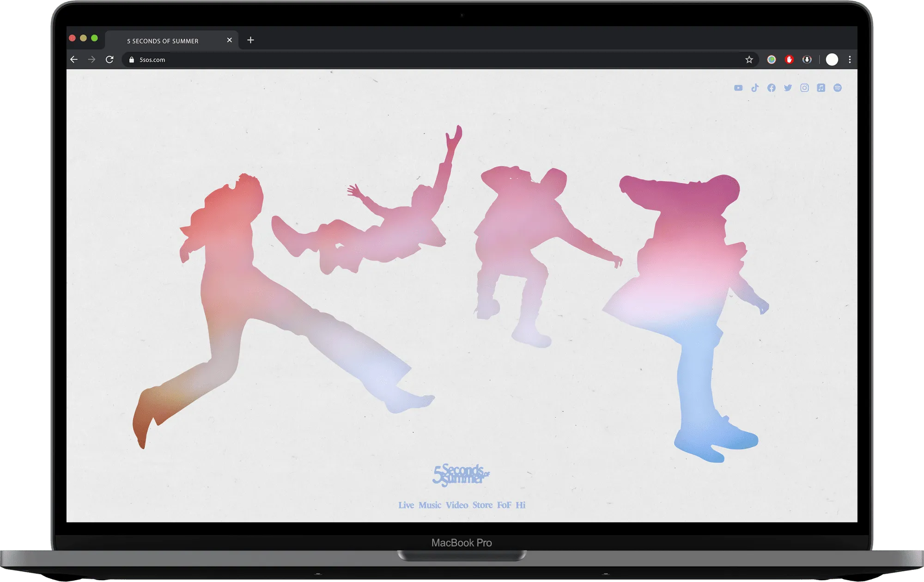Select the 5 SECONDS OF SUMMER tab
Viewport: 924px width, 582px height.
click(163, 41)
